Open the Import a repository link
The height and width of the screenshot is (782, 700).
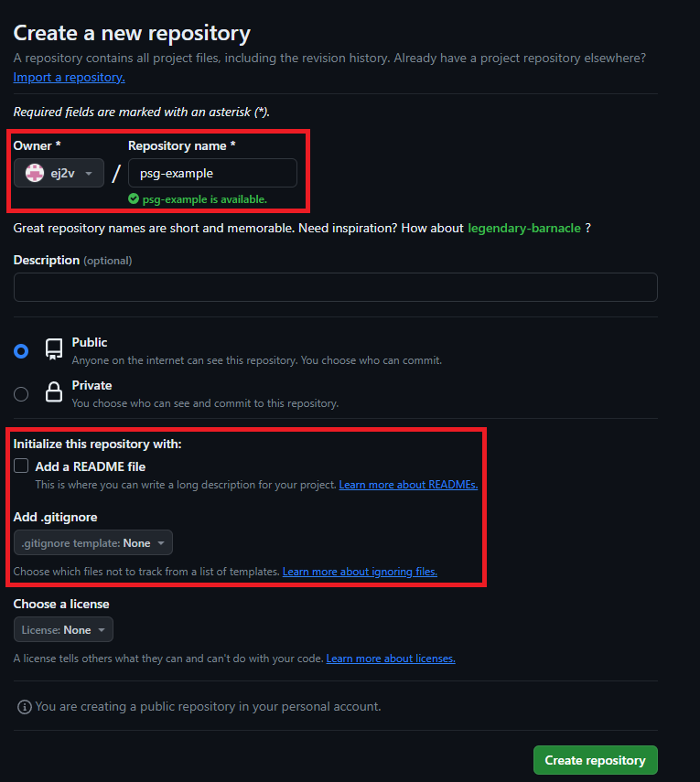click(69, 78)
